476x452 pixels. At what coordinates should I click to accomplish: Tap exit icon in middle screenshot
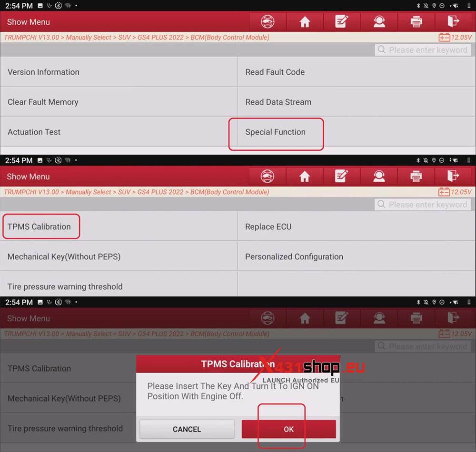[453, 176]
